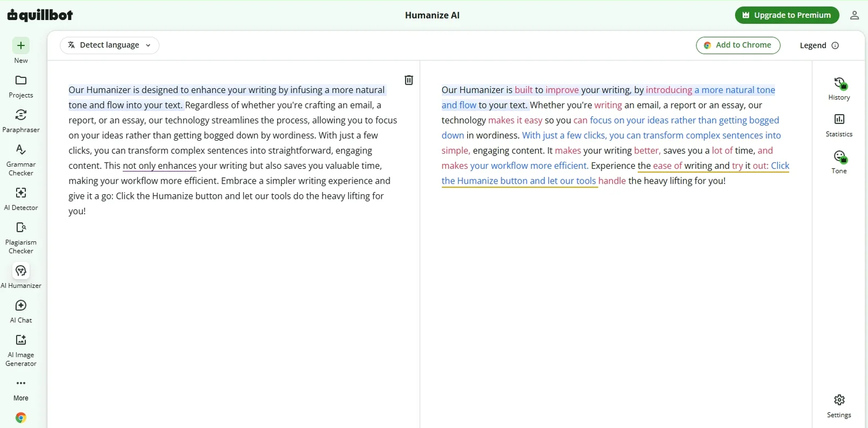Viewport: 868px width, 428px height.
Task: Open the History panel
Action: [839, 89]
